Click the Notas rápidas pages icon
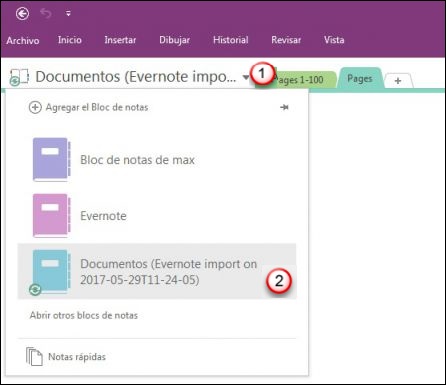Viewport: 446px width, 385px height. 34,357
